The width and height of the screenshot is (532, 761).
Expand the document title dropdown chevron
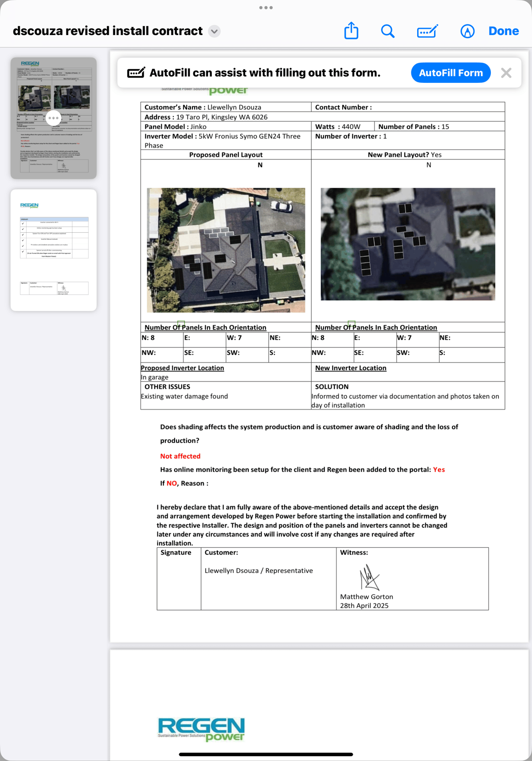pyautogui.click(x=214, y=31)
